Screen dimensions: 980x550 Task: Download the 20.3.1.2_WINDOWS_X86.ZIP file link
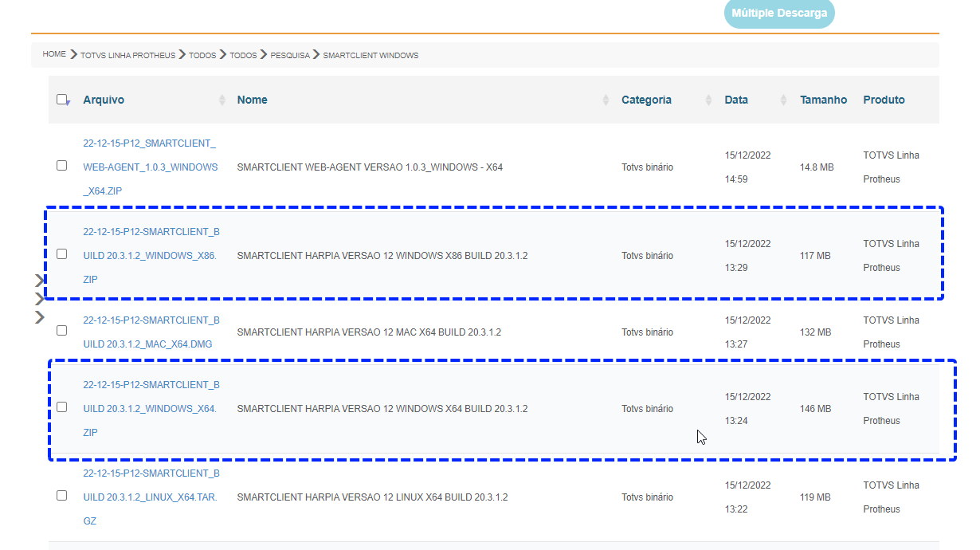pyautogui.click(x=151, y=256)
